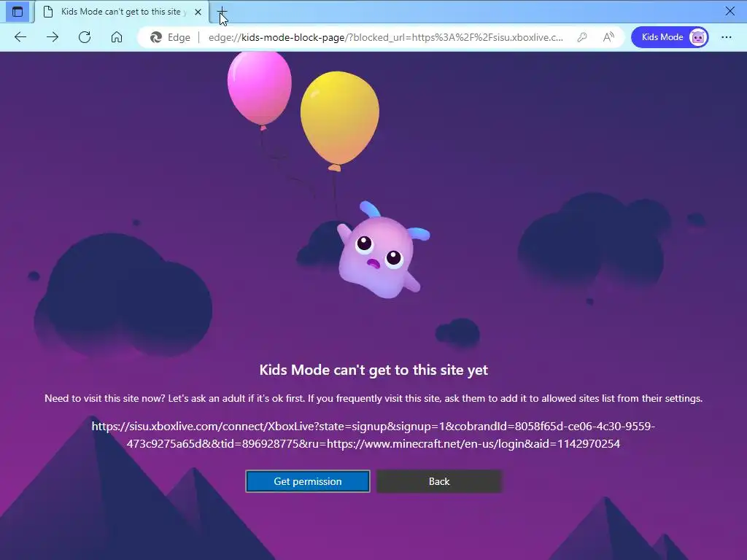
Task: Go back using the browser back arrow
Action: [20, 37]
